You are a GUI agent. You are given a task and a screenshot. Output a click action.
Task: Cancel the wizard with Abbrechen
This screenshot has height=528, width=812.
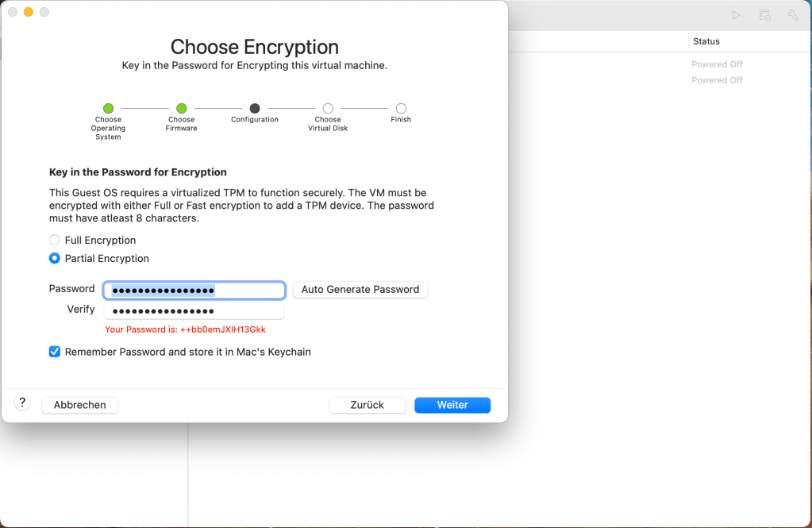pyautogui.click(x=79, y=405)
